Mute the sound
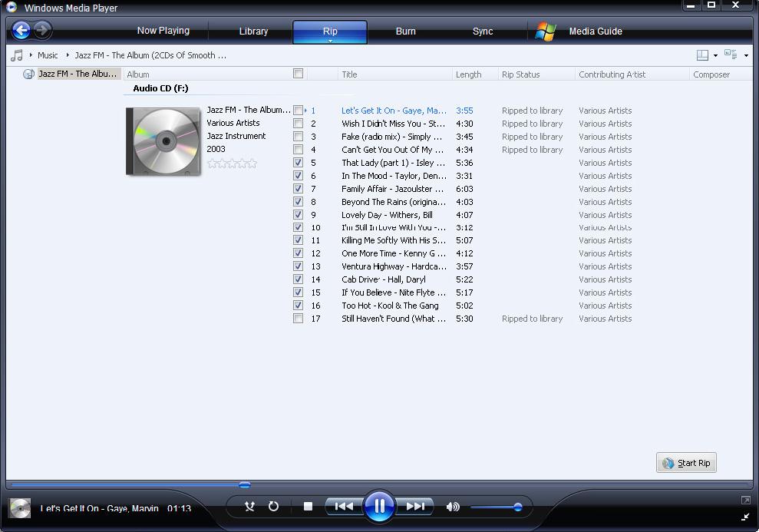The width and height of the screenshot is (759, 532). click(x=453, y=507)
